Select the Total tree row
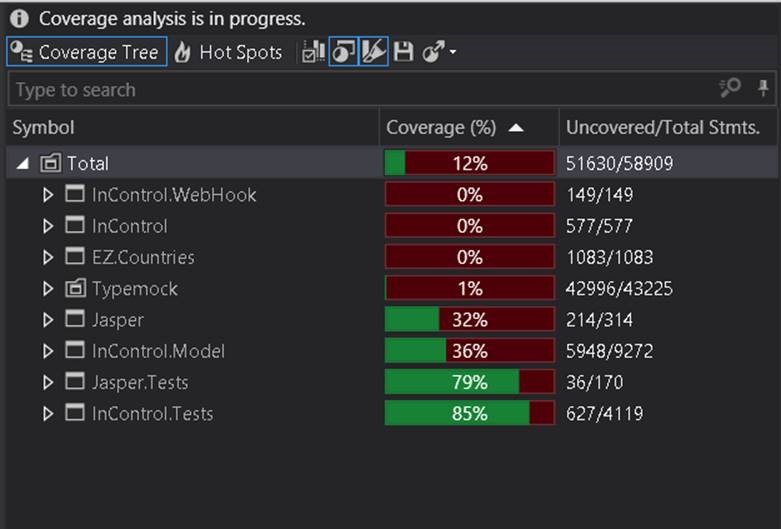The image size is (781, 529). (x=391, y=163)
